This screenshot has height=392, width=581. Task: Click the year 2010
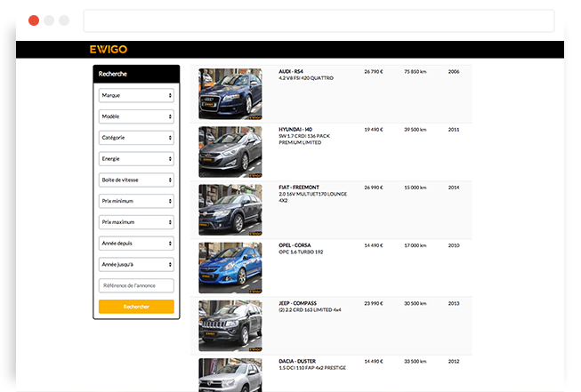tap(454, 245)
